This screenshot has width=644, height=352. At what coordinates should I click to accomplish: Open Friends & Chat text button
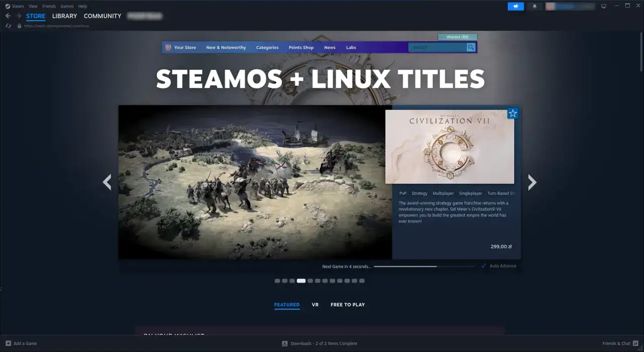pos(616,343)
